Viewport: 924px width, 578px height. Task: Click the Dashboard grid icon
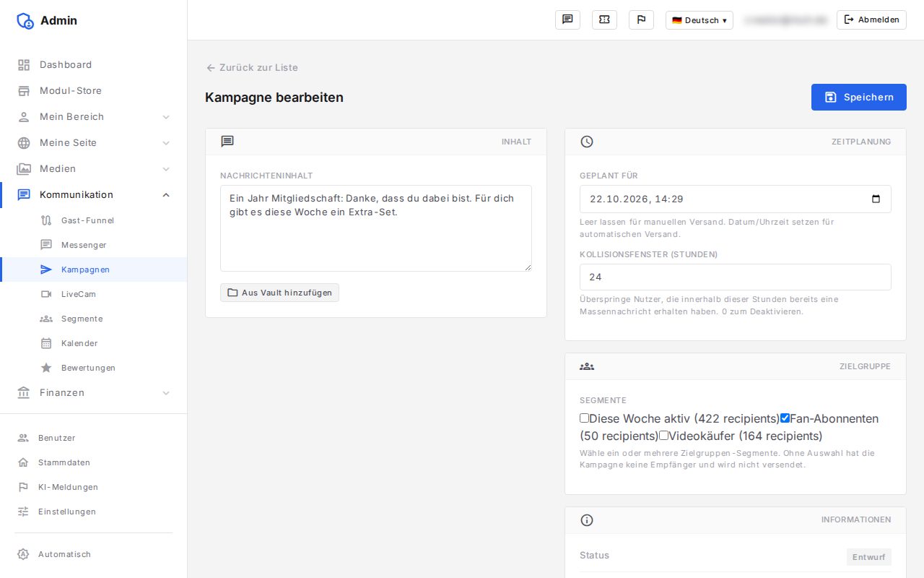click(x=24, y=65)
